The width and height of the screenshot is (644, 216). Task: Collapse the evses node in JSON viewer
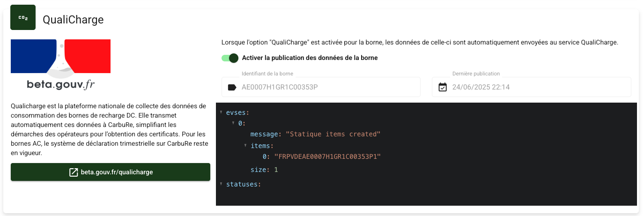221,112
